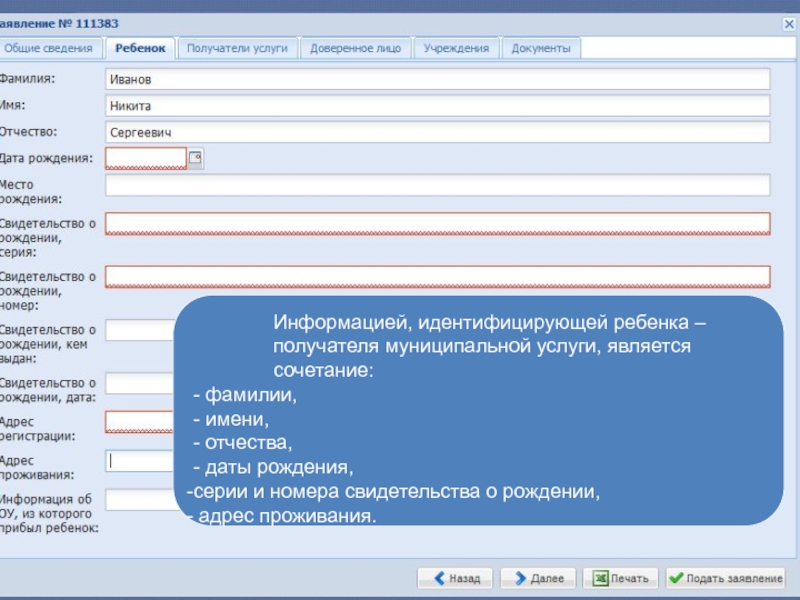Go to the Доверенное лицо tab

coord(355,48)
